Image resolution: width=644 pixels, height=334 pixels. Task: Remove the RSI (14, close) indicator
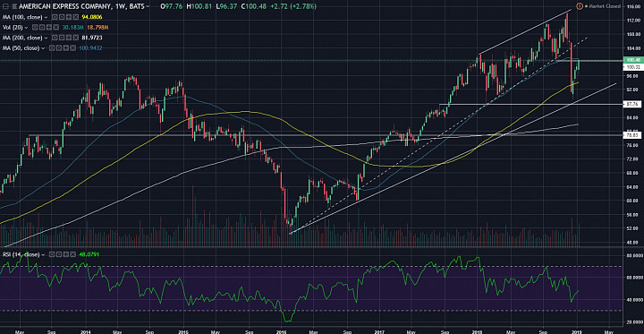72,254
